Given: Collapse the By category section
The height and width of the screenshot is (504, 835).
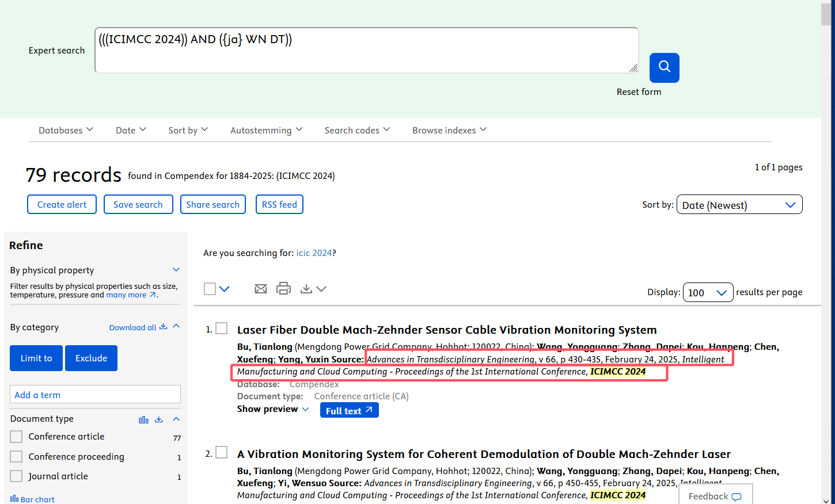Looking at the screenshot, I should (x=176, y=326).
